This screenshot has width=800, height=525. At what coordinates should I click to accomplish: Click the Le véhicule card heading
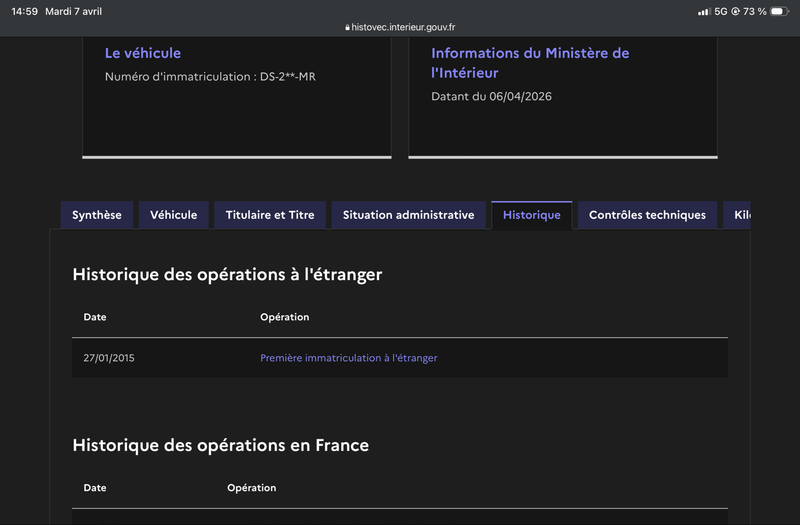coord(143,53)
